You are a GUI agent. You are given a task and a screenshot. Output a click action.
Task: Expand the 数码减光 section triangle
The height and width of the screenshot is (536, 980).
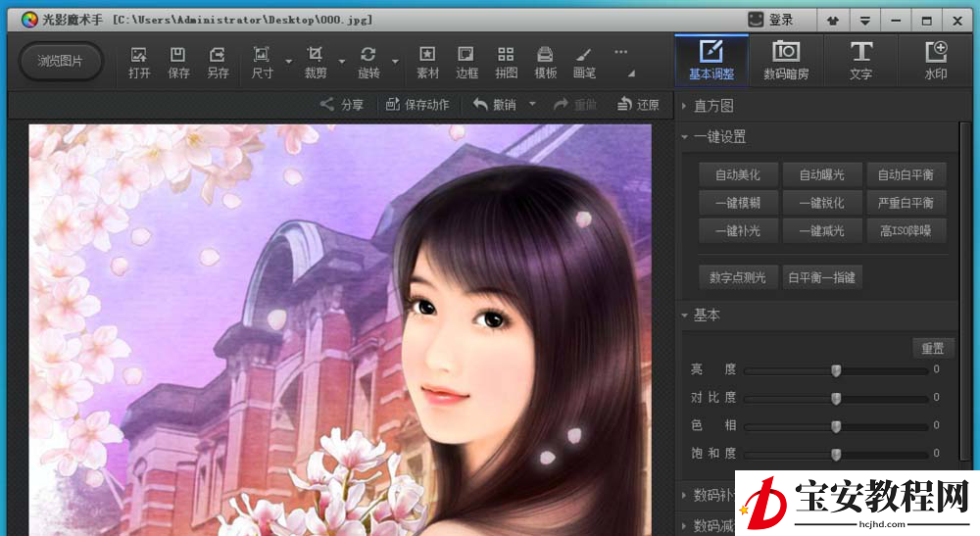coord(684,525)
